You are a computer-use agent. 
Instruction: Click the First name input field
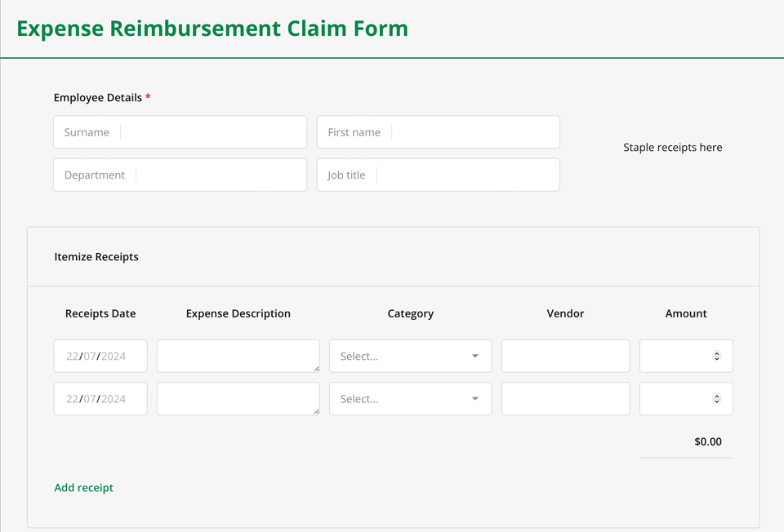(474, 132)
